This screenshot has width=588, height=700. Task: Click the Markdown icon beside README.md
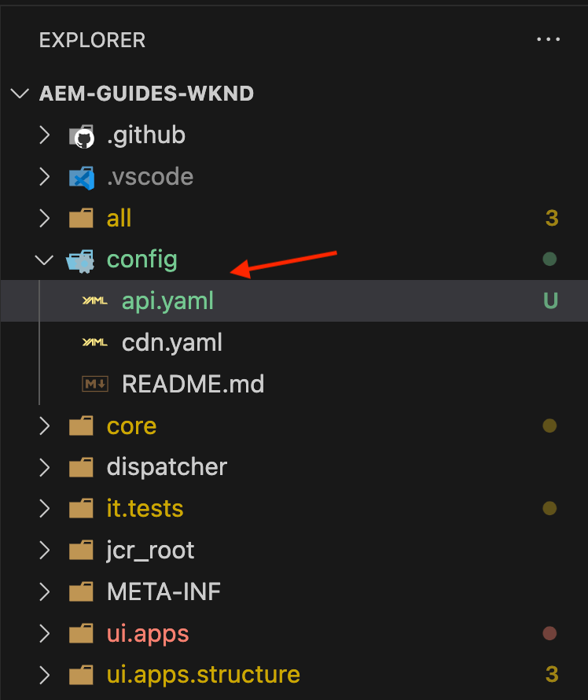point(95,384)
